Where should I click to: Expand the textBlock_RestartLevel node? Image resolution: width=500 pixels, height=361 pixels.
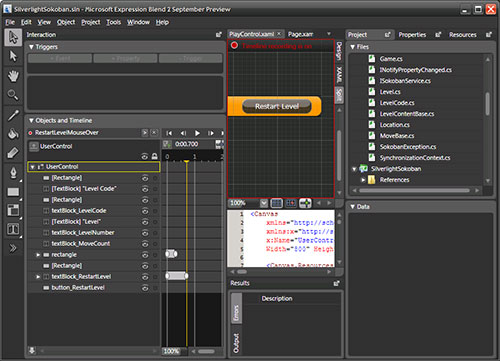(38, 277)
